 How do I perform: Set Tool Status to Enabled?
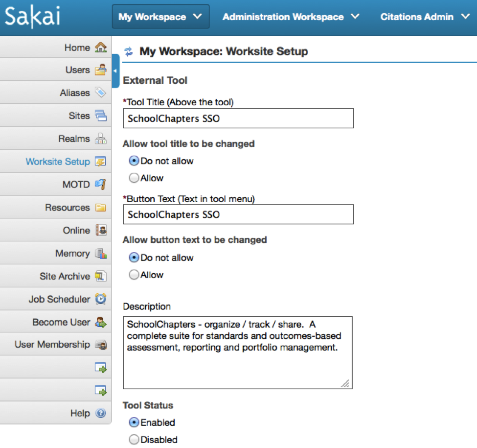point(134,422)
